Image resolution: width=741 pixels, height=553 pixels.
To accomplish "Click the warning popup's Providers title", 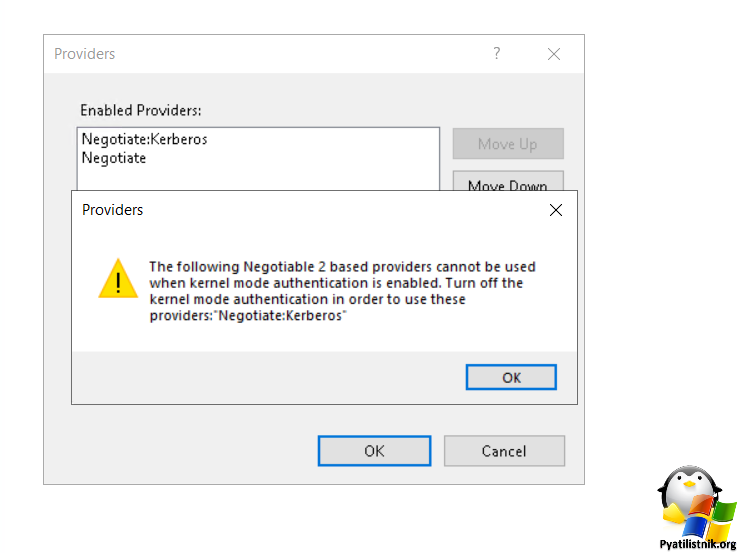I will pos(112,210).
